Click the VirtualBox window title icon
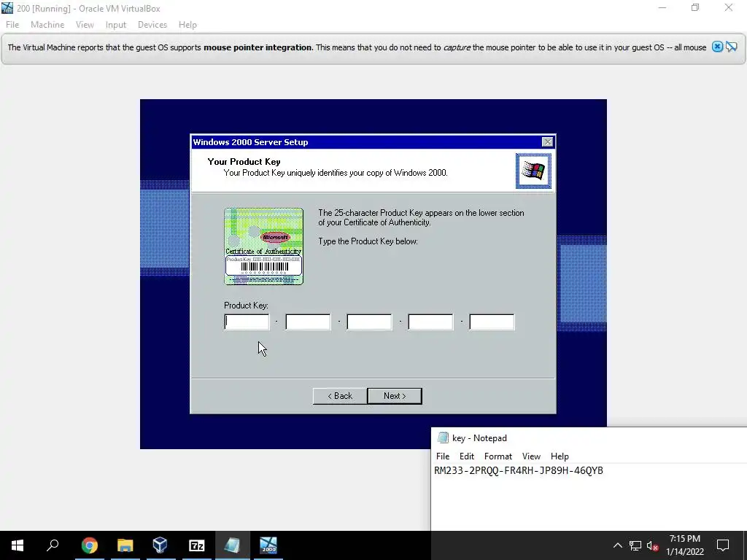 coord(7,8)
